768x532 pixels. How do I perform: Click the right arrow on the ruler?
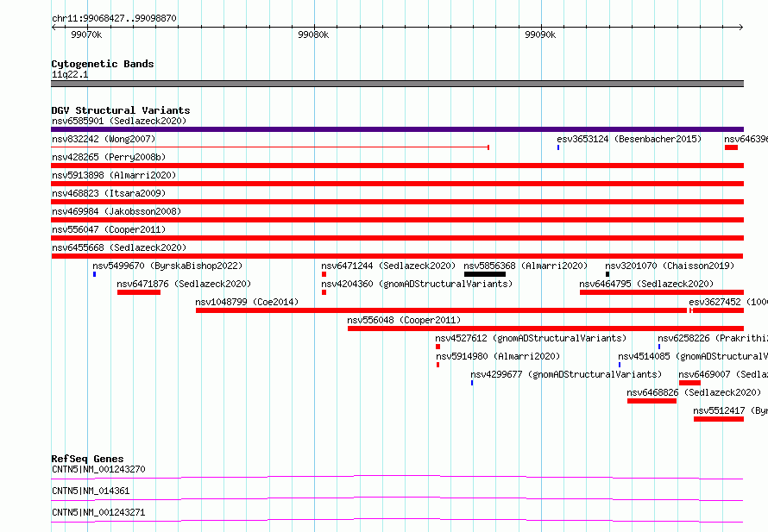pos(740,28)
